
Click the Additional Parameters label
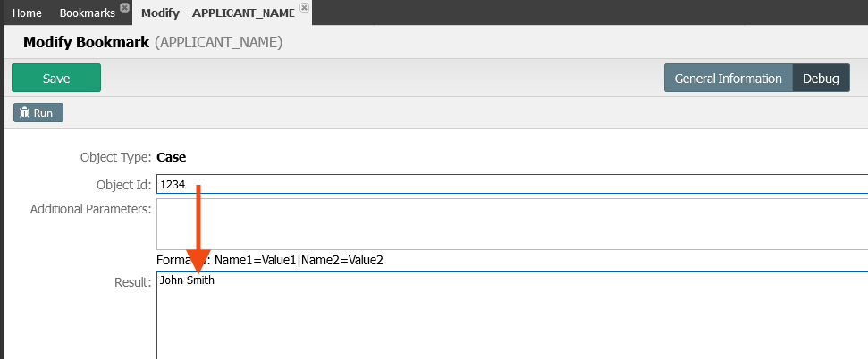91,209
